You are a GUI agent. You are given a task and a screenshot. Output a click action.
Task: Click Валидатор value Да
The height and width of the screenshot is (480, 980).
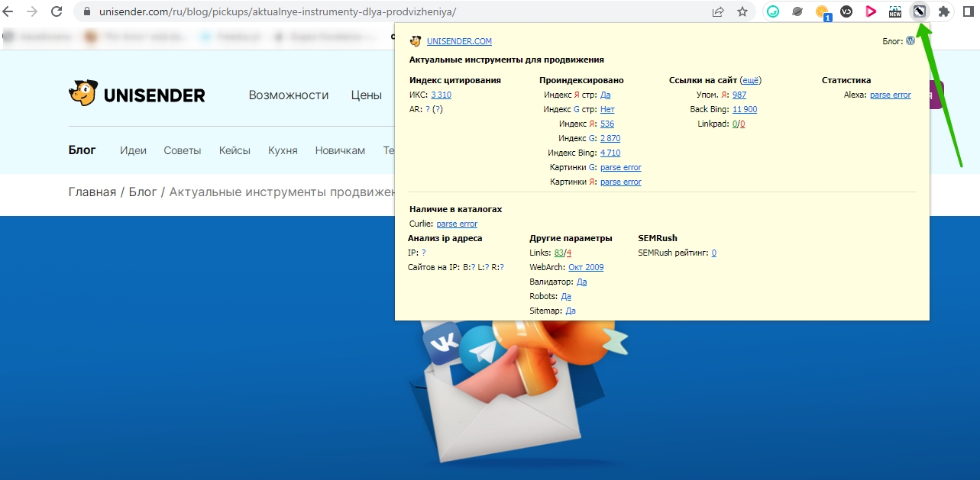pos(582,282)
